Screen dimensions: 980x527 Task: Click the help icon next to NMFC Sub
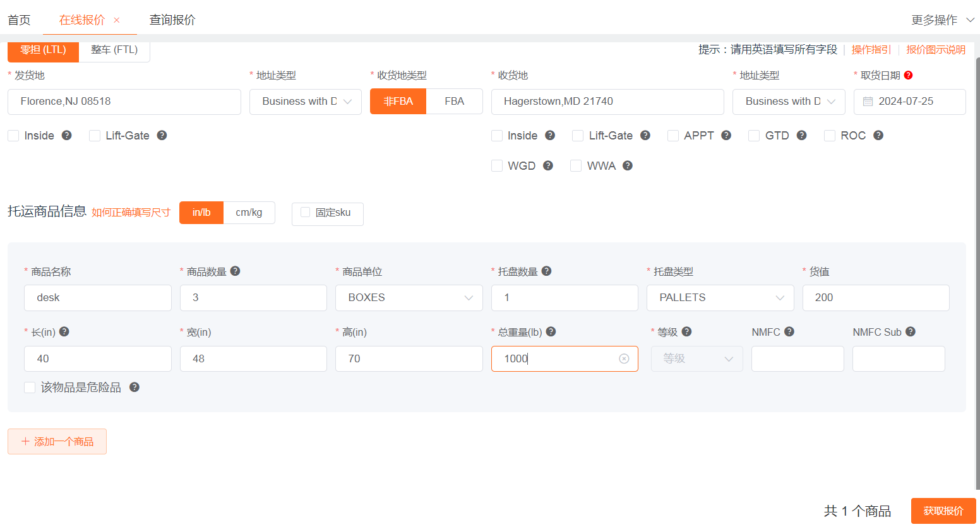tap(910, 331)
